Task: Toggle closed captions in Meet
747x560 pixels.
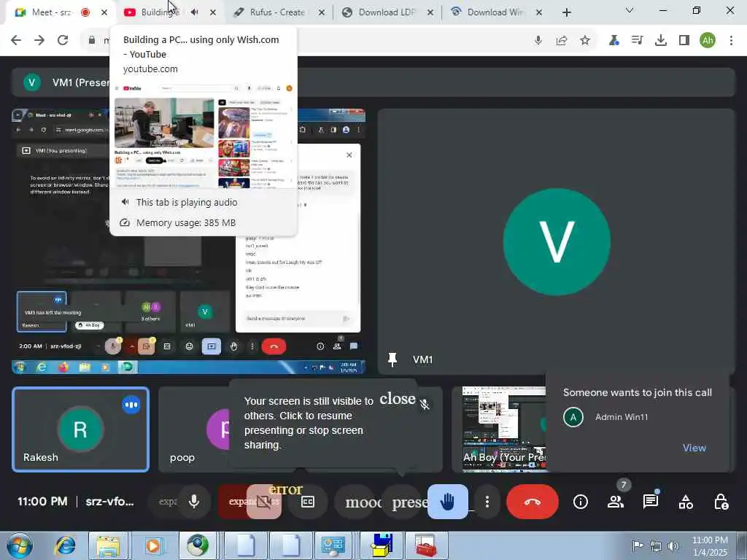Action: pos(308,502)
